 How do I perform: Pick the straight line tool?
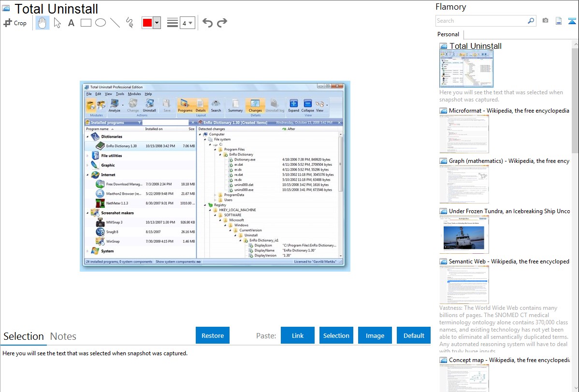[x=115, y=23]
